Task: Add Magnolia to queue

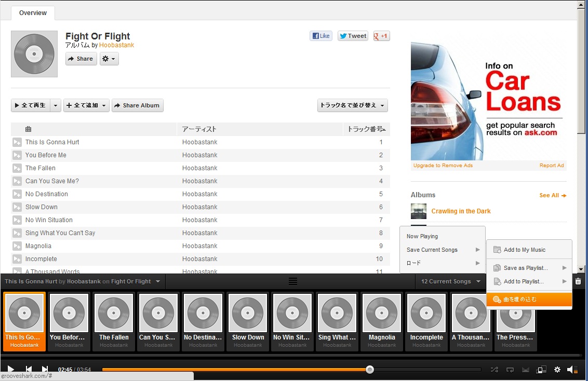Action: (x=17, y=246)
